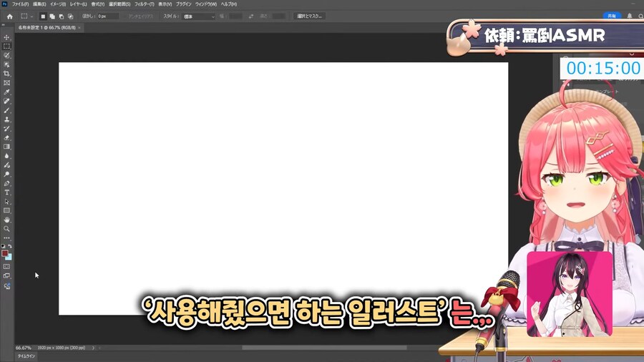644x362 pixels.
Task: Click the 共有 share button
Action: point(612,16)
